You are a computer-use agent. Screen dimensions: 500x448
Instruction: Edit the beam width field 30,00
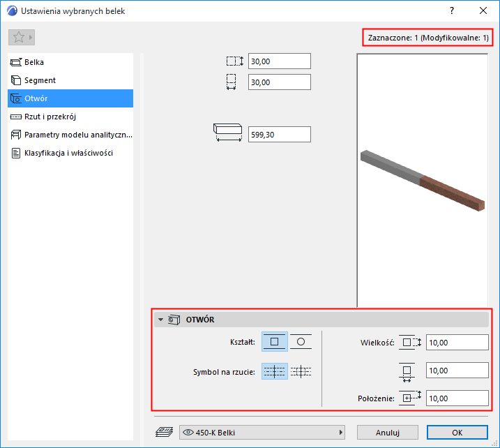pos(280,82)
